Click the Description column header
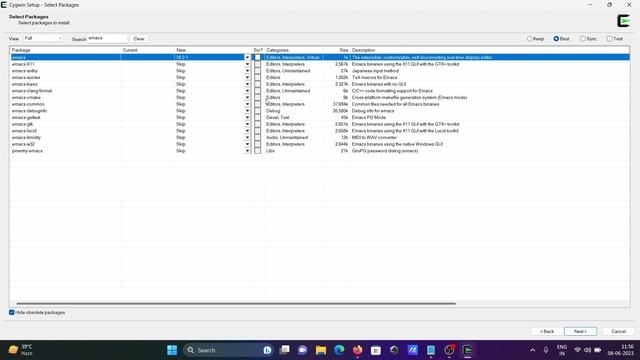This screenshot has height=360, width=640. 490,50
